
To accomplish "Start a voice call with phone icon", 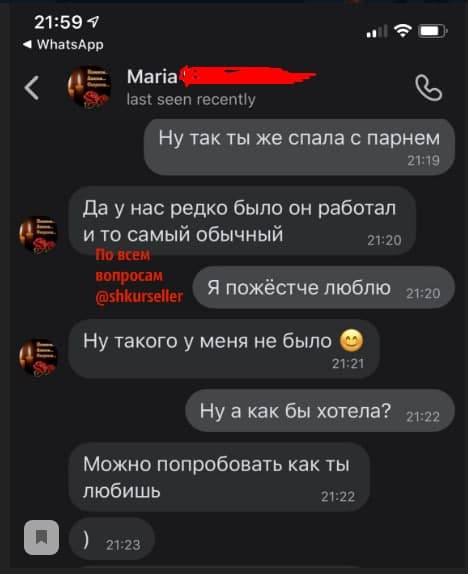I will (428, 88).
